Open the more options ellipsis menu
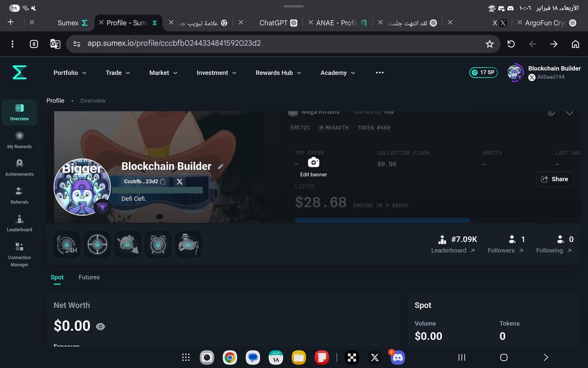 379,73
